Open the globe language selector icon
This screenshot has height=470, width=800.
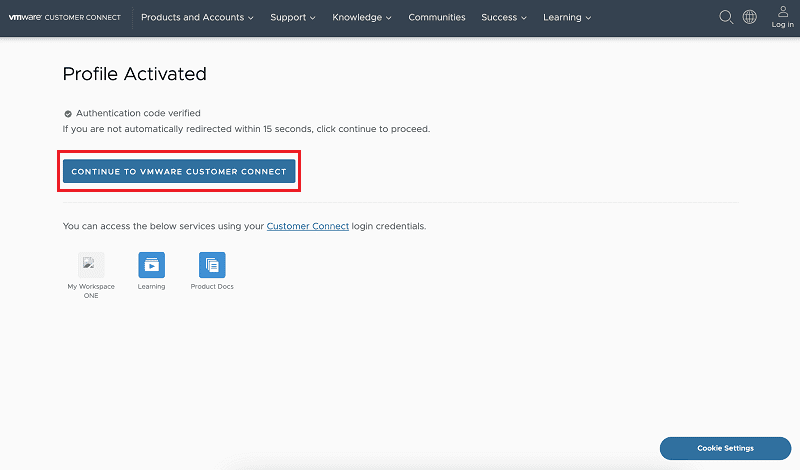(749, 17)
